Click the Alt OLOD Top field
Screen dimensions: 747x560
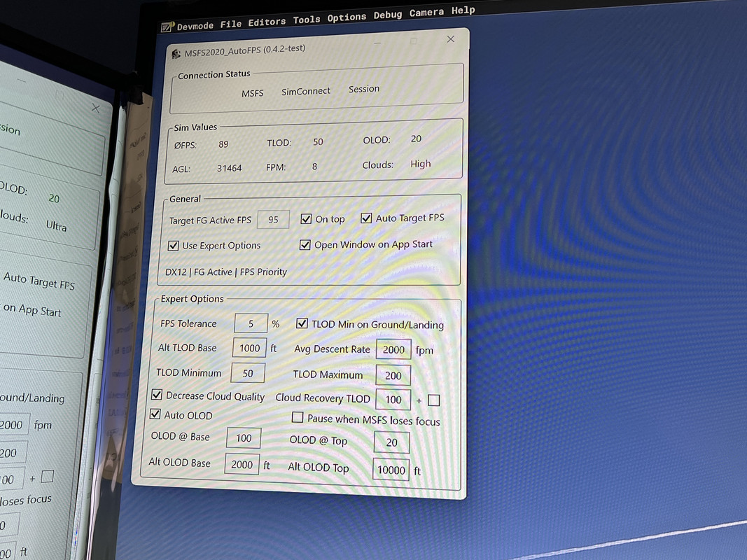click(391, 470)
